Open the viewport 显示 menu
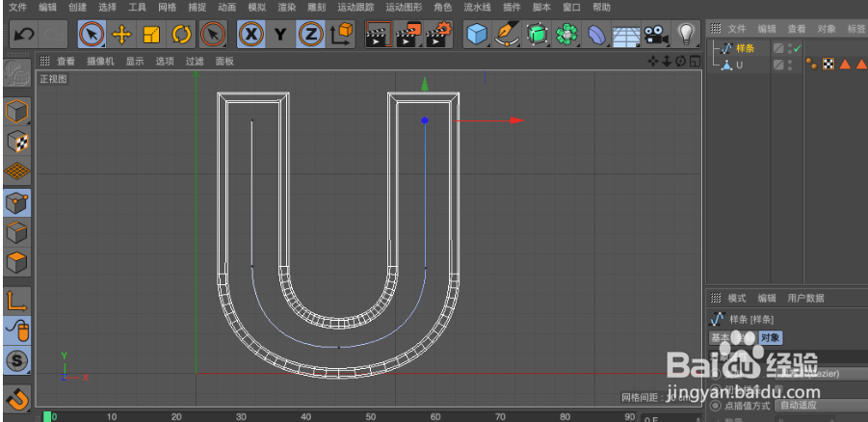Screen dimensions: 868x422 [135, 62]
